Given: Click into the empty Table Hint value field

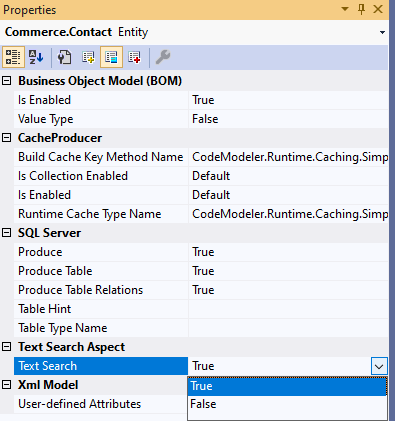Looking at the screenshot, I should [288, 309].
